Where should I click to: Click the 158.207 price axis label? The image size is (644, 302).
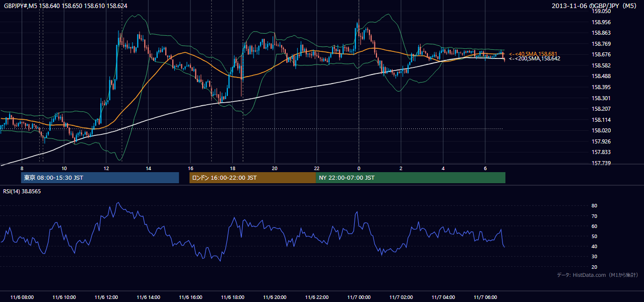601,109
